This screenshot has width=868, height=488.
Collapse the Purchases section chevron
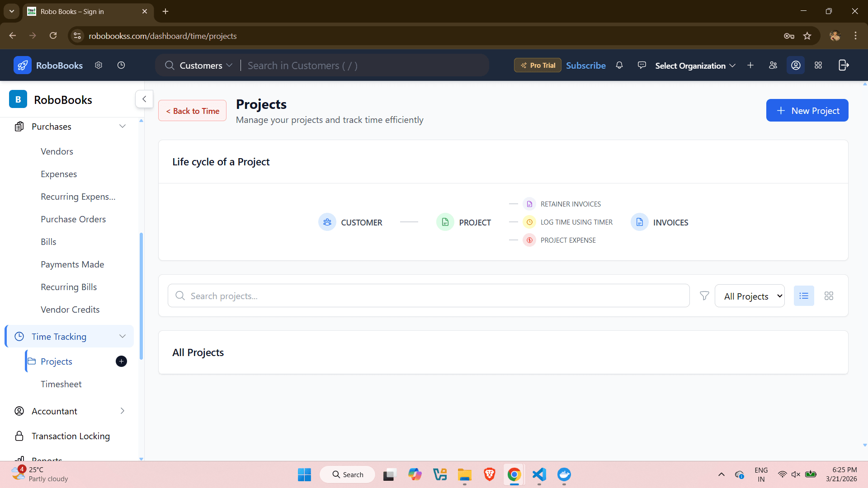[x=123, y=126]
